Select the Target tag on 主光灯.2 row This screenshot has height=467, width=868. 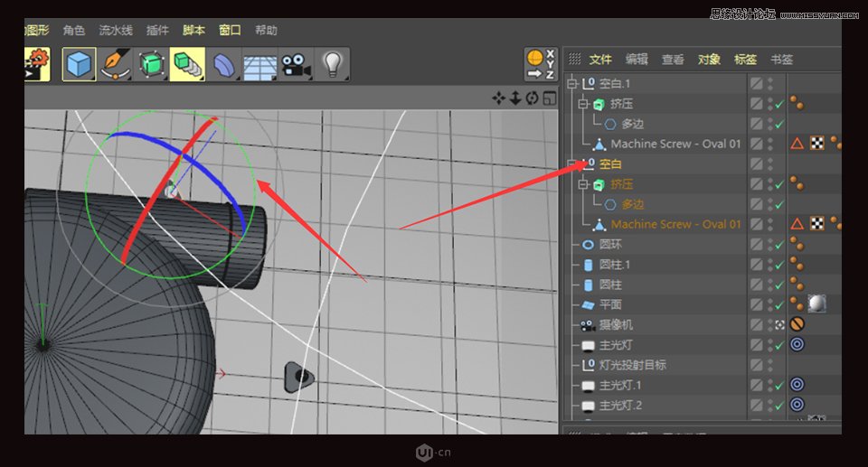click(797, 405)
